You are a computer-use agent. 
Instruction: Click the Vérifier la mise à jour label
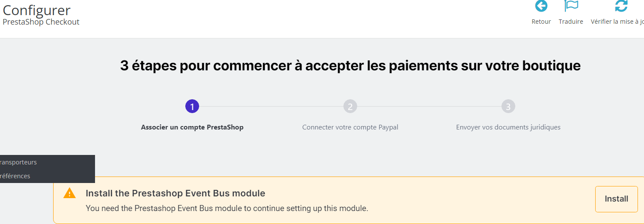click(617, 22)
